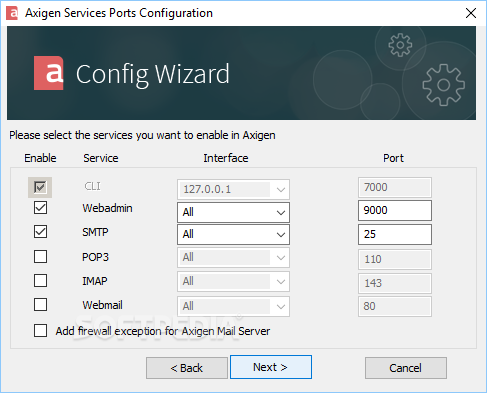The height and width of the screenshot is (393, 487).
Task: Cancel the configuration wizard
Action: pyautogui.click(x=406, y=368)
